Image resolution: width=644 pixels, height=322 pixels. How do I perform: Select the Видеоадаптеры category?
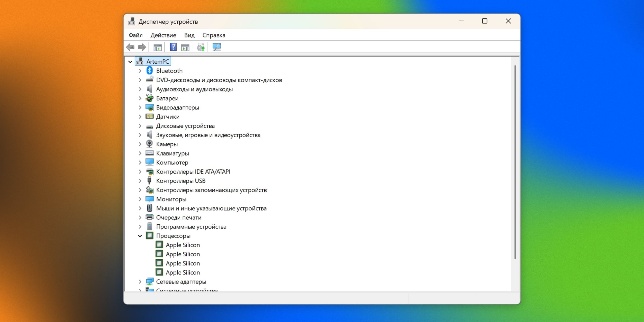pos(177,107)
